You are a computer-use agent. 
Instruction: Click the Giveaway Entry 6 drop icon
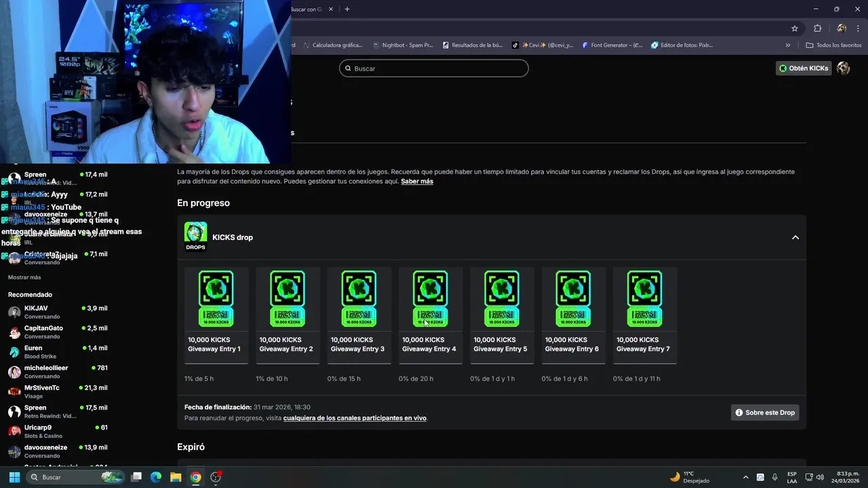coord(573,299)
